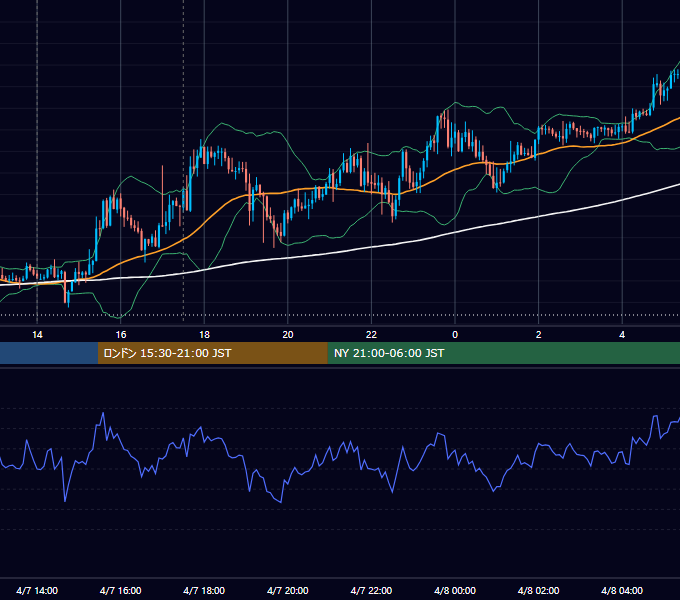Click the 4/7 20:00 time label

pos(288,590)
